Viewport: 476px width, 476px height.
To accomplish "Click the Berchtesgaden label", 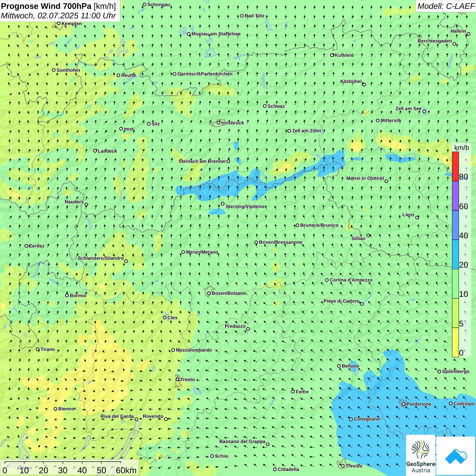I will tap(435, 41).
